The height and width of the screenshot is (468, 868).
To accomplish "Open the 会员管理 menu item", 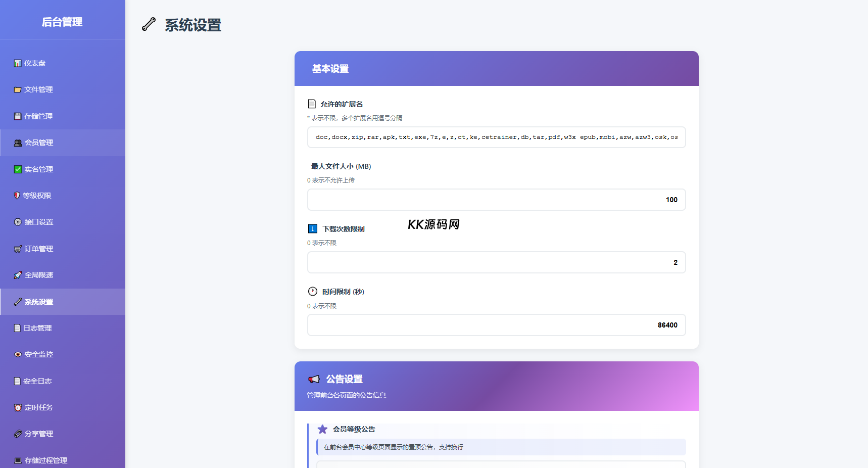I will click(x=38, y=143).
